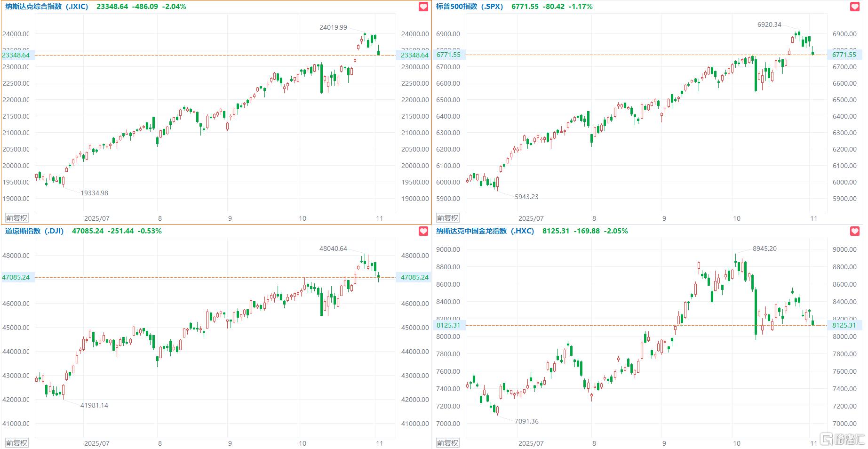
Task: Click the 格隆汇 logo watermark
Action: point(843,440)
